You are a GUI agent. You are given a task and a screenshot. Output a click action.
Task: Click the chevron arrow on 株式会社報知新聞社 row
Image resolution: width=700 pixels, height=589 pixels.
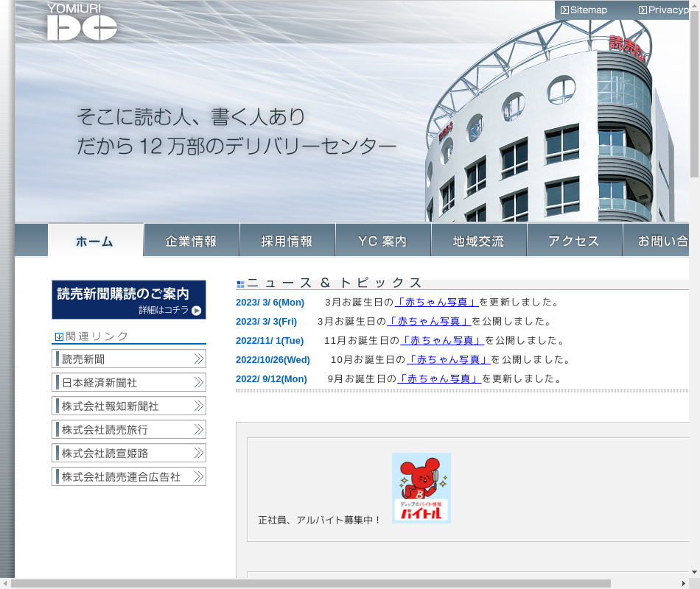(x=199, y=406)
